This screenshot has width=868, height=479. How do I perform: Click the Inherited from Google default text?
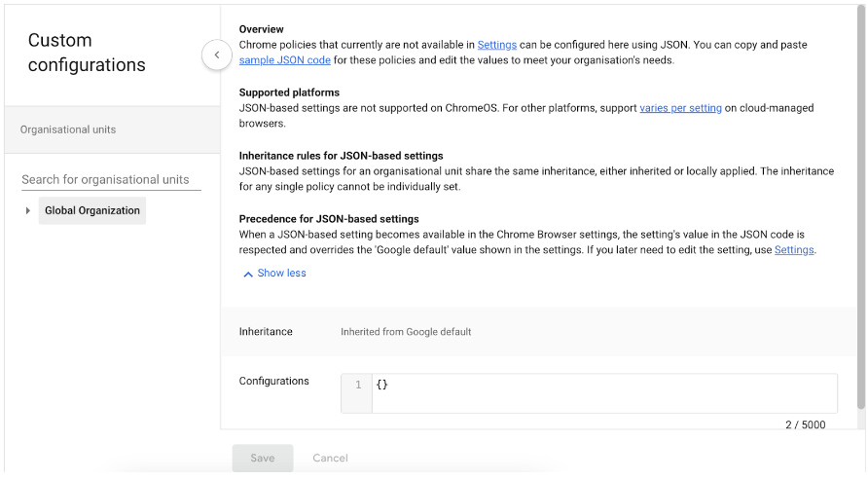point(406,332)
